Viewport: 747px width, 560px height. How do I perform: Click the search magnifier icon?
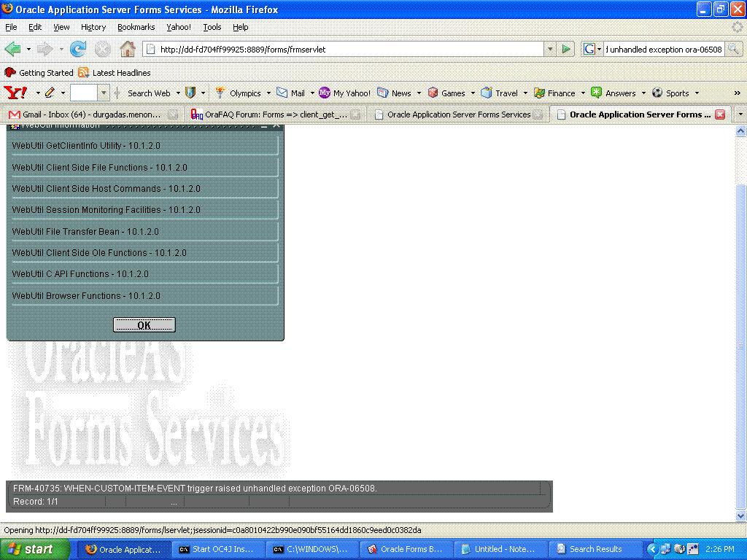(x=733, y=50)
